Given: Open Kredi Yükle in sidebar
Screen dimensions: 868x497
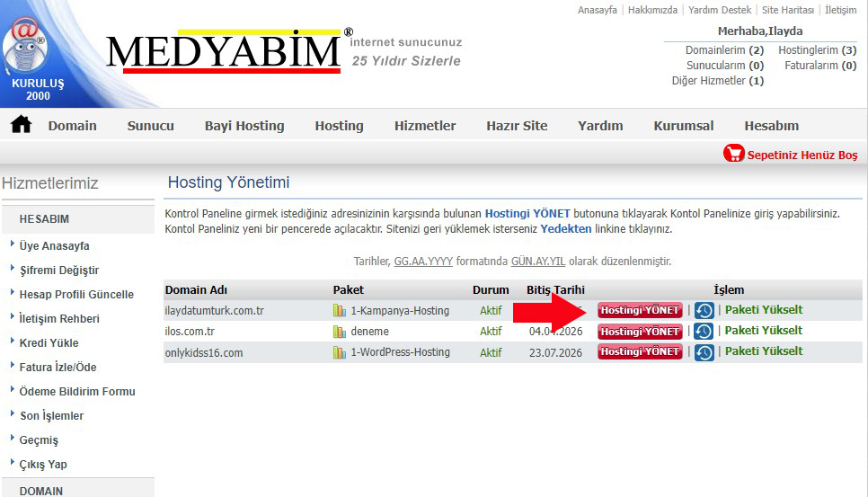Looking at the screenshot, I should pyautogui.click(x=49, y=343).
